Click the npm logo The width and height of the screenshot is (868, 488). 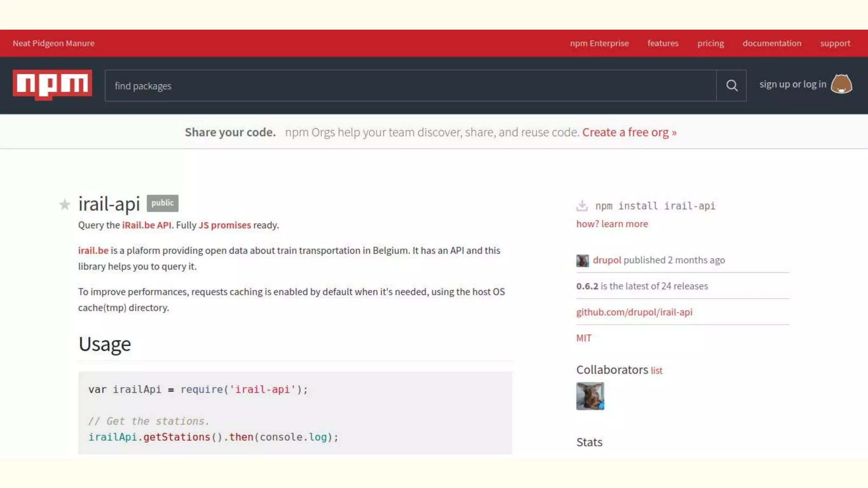click(52, 84)
